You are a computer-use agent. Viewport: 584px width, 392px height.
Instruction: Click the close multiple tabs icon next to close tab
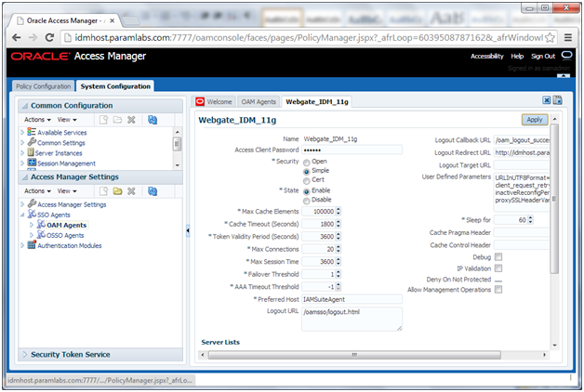[558, 100]
